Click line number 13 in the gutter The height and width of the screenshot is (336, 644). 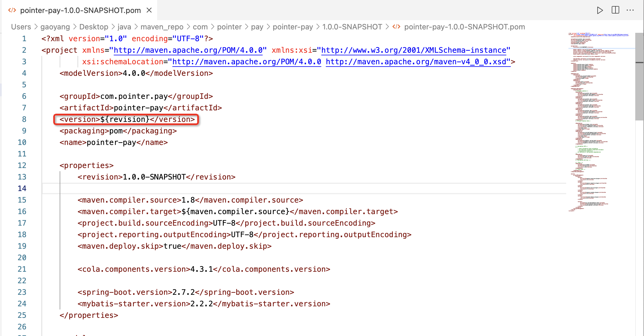point(22,177)
